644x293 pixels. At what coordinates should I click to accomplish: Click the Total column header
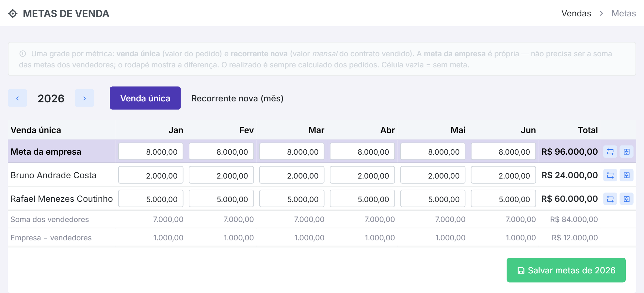coord(588,130)
